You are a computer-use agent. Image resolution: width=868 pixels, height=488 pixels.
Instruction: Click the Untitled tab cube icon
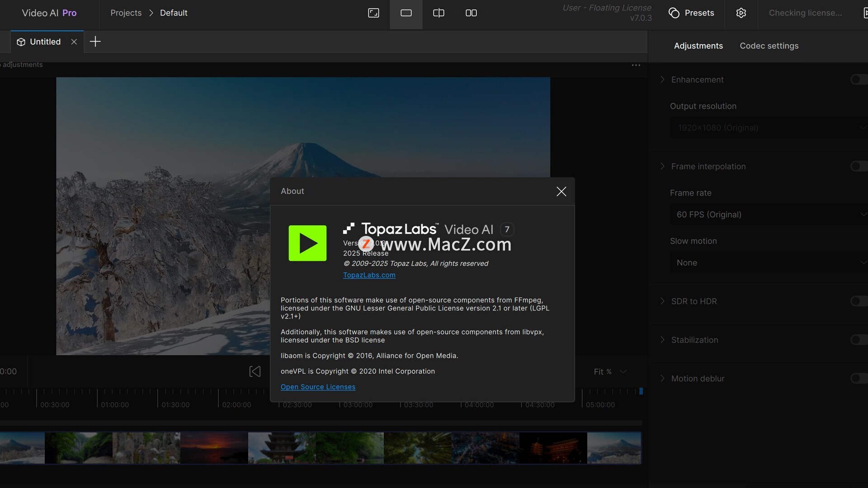point(21,42)
